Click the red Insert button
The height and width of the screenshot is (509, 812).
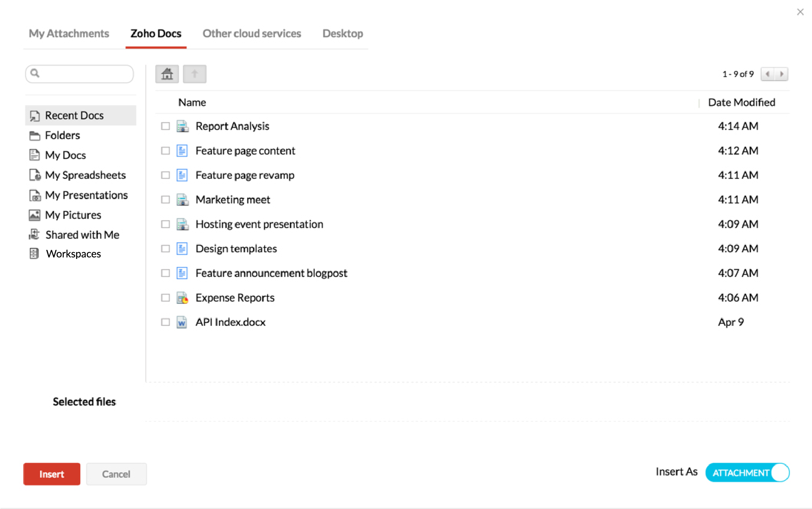[52, 474]
